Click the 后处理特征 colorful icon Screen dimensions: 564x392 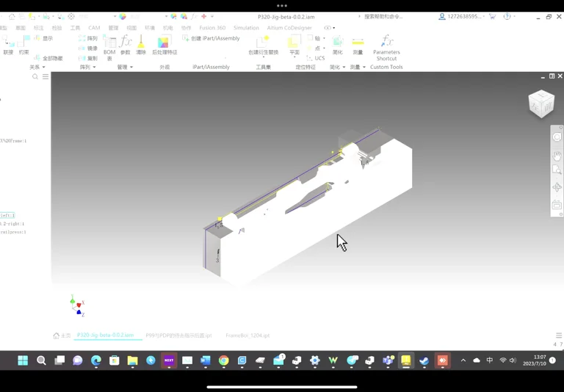point(164,42)
